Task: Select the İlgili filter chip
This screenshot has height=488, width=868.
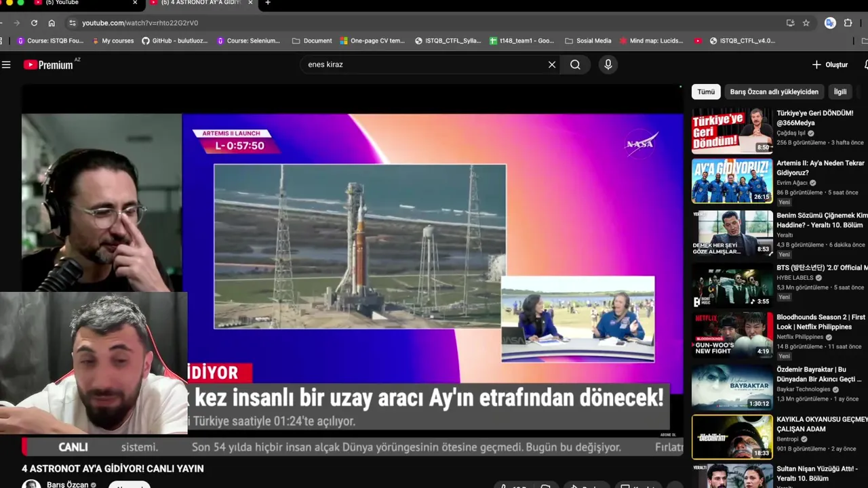Action: tap(840, 91)
